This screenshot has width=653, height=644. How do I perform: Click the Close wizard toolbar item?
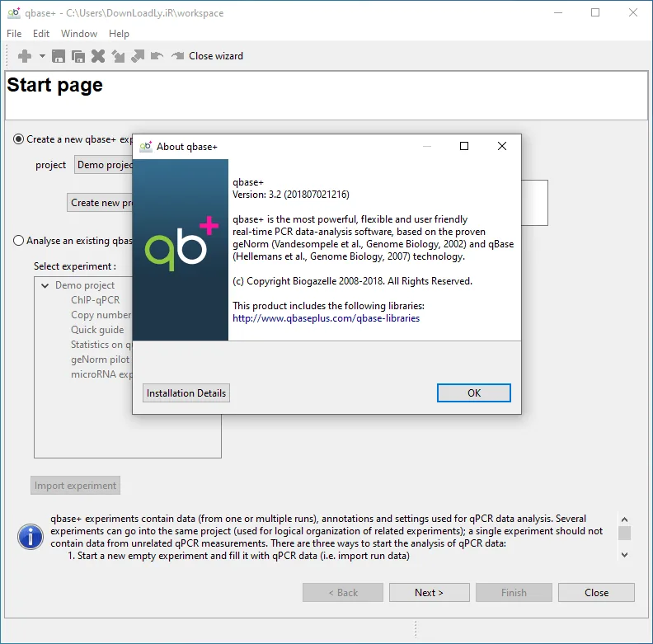pos(208,56)
